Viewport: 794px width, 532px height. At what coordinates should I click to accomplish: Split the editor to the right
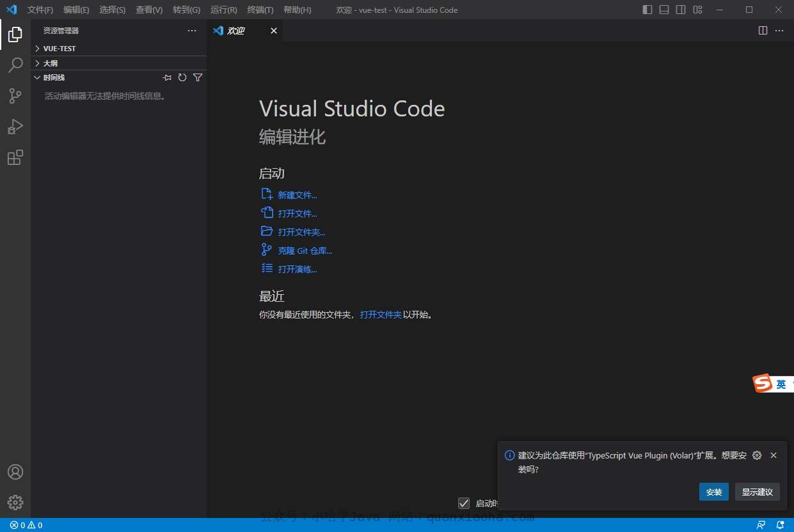(763, 31)
